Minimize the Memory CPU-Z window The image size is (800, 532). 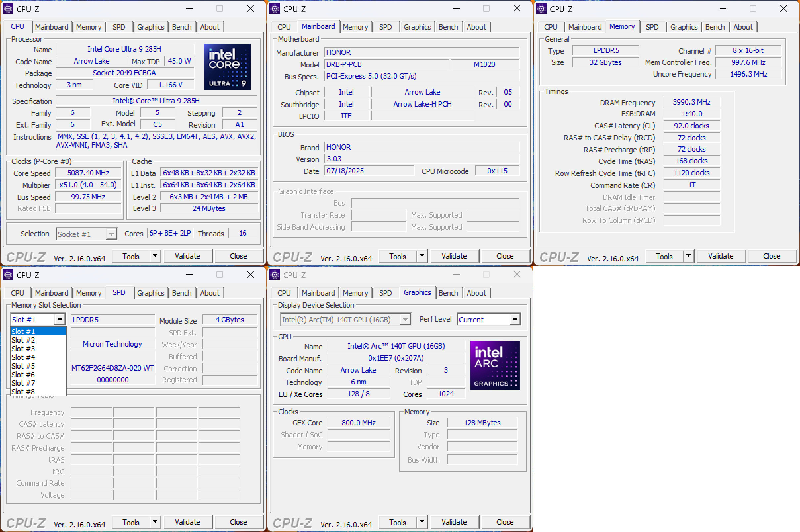click(x=723, y=9)
